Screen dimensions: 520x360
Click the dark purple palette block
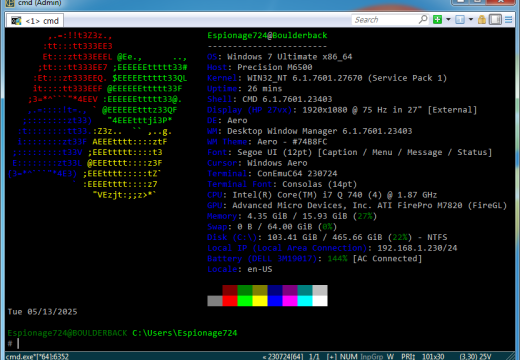pyautogui.click(x=290, y=290)
